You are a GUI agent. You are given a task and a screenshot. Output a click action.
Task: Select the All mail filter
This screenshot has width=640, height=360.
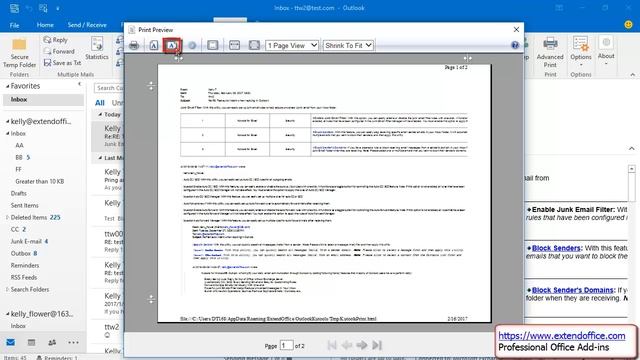[100, 103]
